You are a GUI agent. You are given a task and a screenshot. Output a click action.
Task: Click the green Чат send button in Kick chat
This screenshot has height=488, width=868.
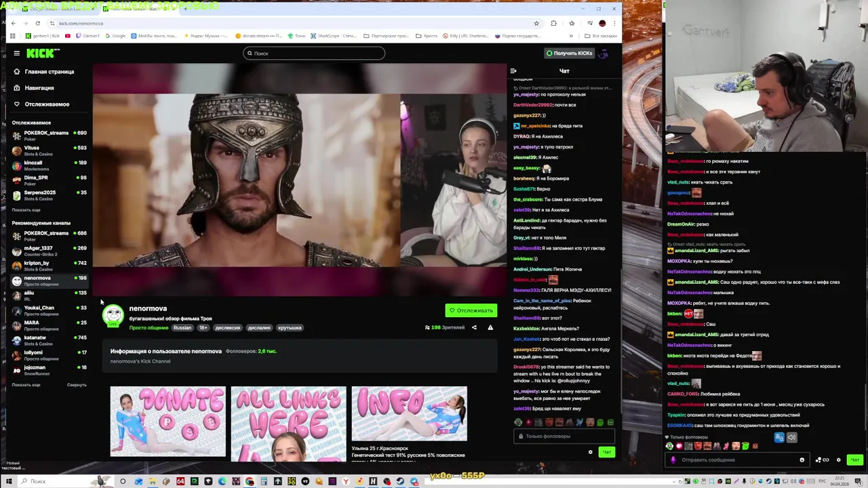pyautogui.click(x=606, y=452)
